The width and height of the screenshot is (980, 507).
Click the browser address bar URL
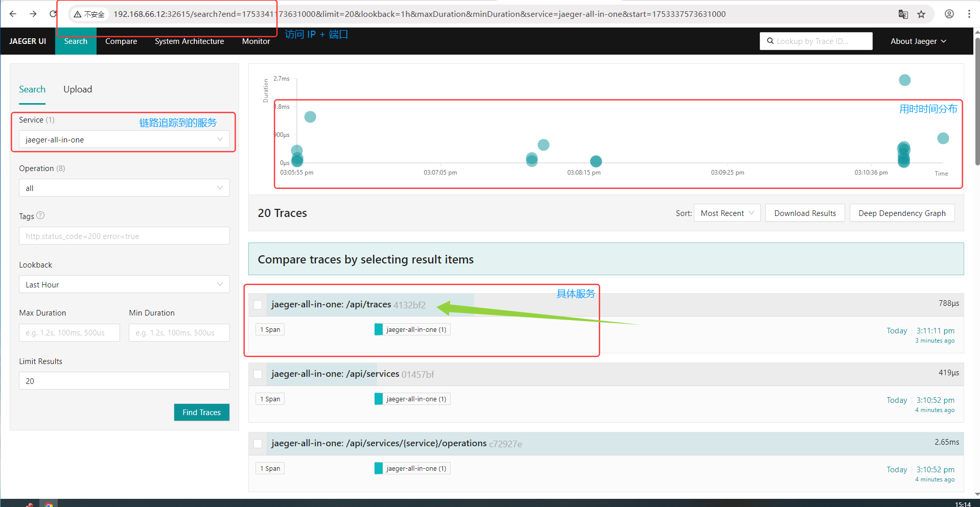[419, 14]
